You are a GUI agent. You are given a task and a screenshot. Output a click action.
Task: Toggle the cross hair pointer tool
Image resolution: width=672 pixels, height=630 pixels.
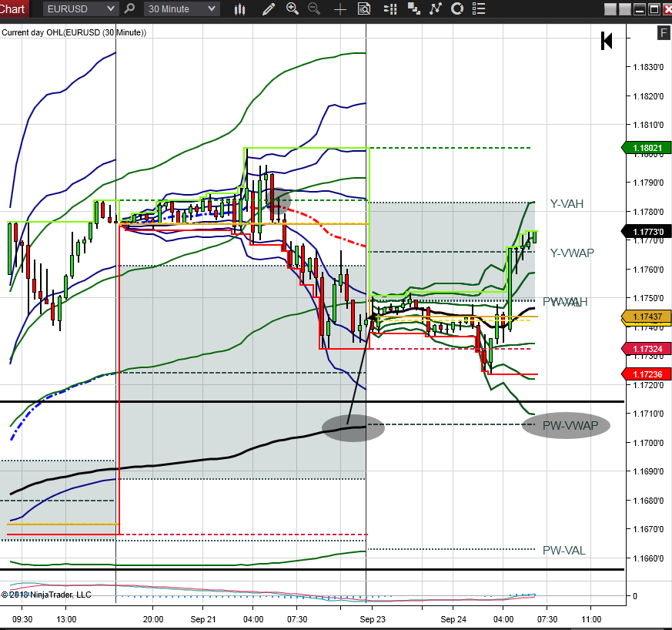coord(340,9)
